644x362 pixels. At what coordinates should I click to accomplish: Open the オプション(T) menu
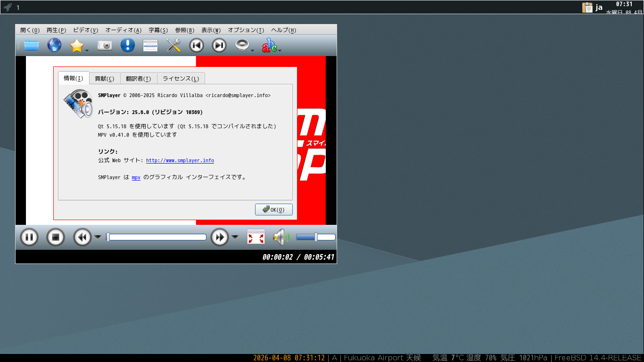(x=246, y=30)
